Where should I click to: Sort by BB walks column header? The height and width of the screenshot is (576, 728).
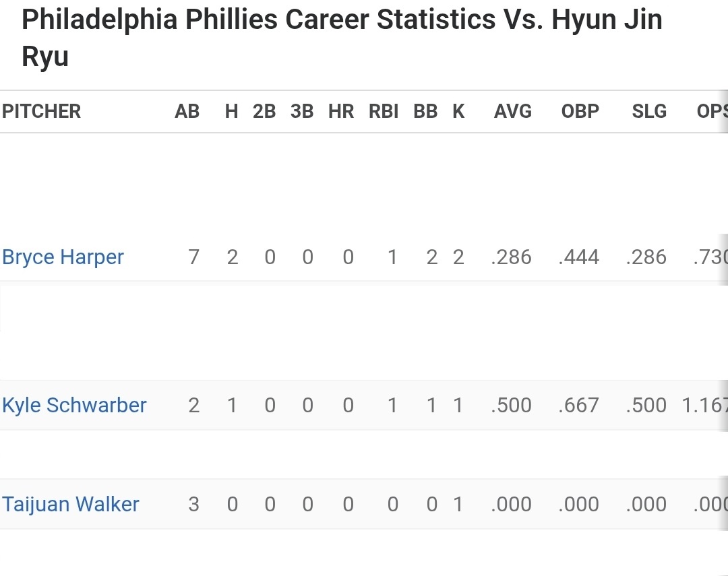coord(425,112)
